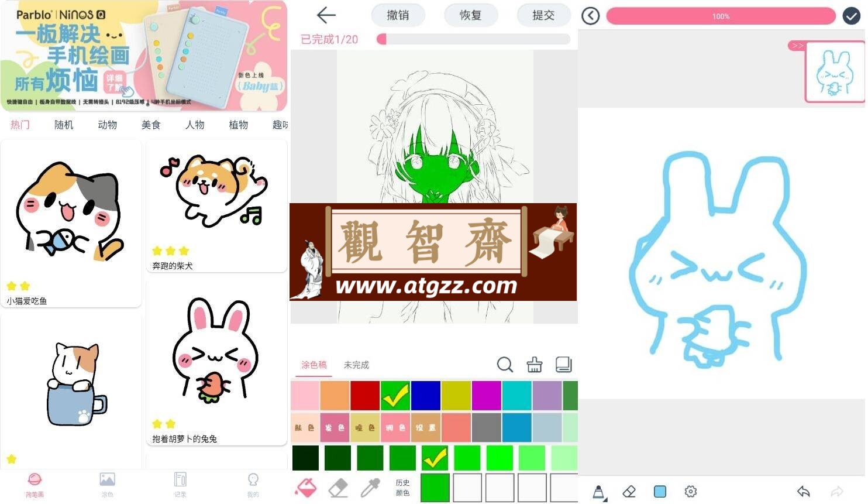Open the 奔跑的柴犬 drawing card
868x504 pixels.
tap(216, 205)
